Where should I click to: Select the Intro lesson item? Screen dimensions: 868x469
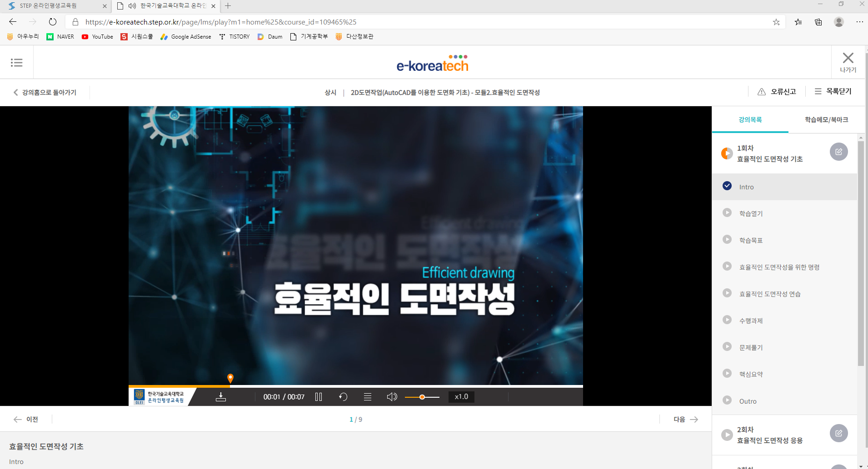point(784,187)
